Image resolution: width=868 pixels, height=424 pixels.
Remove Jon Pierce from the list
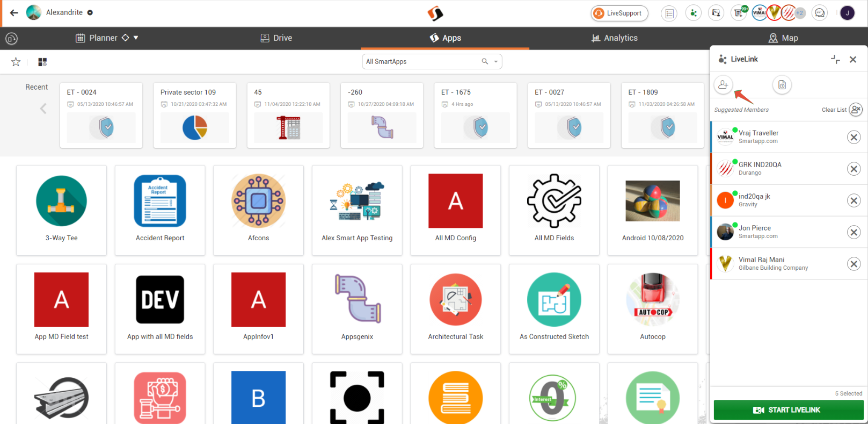click(854, 232)
